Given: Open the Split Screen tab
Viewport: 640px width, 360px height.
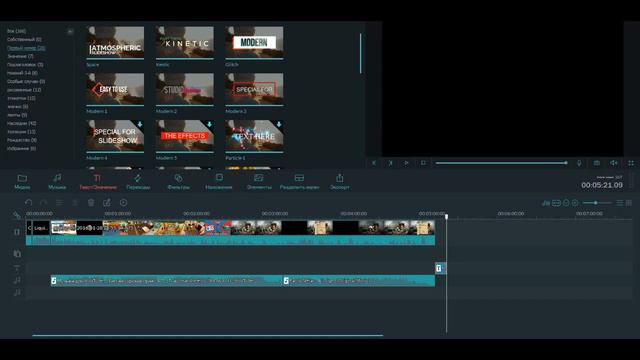Looking at the screenshot, I should click(x=299, y=181).
